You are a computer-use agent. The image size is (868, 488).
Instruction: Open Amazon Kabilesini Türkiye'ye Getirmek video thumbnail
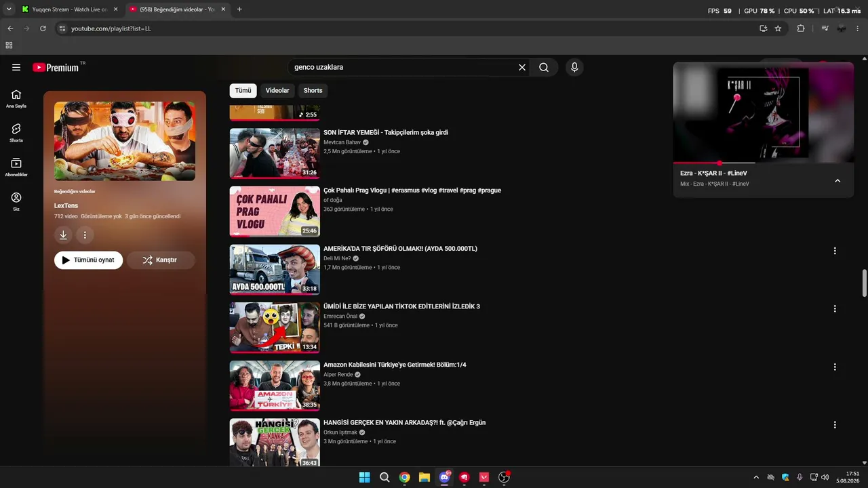(275, 386)
